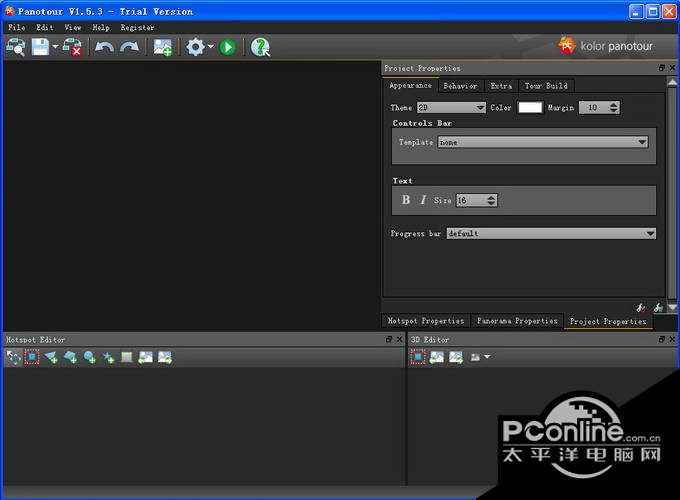Open a project with the magnifier icon
The height and width of the screenshot is (500, 680).
(16, 47)
